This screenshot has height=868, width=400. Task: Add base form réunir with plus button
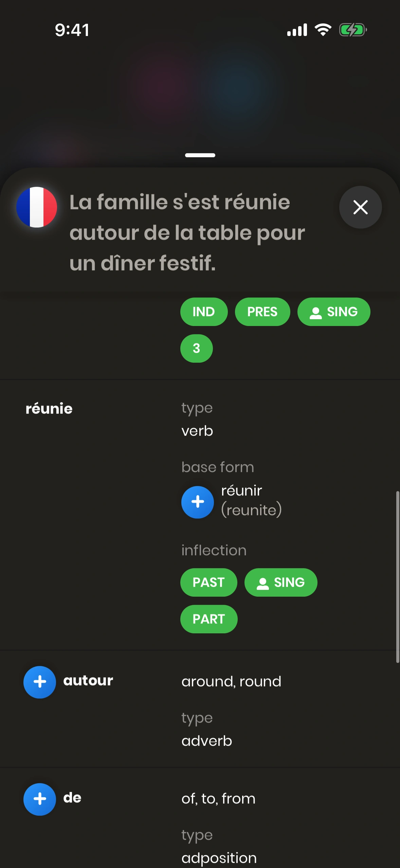(197, 502)
